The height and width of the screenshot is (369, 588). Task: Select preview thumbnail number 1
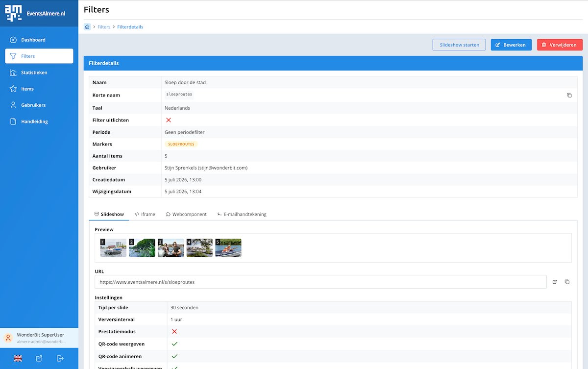click(113, 248)
